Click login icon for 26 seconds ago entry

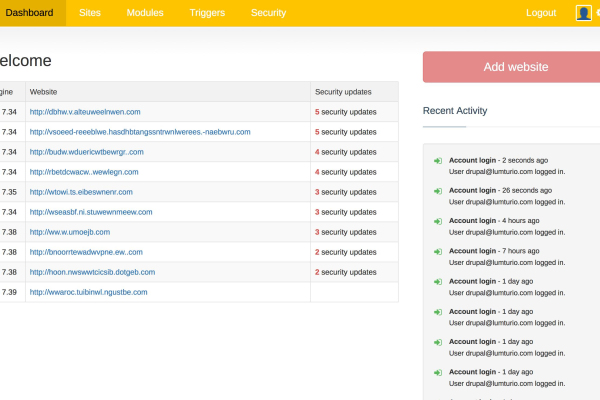pos(438,191)
